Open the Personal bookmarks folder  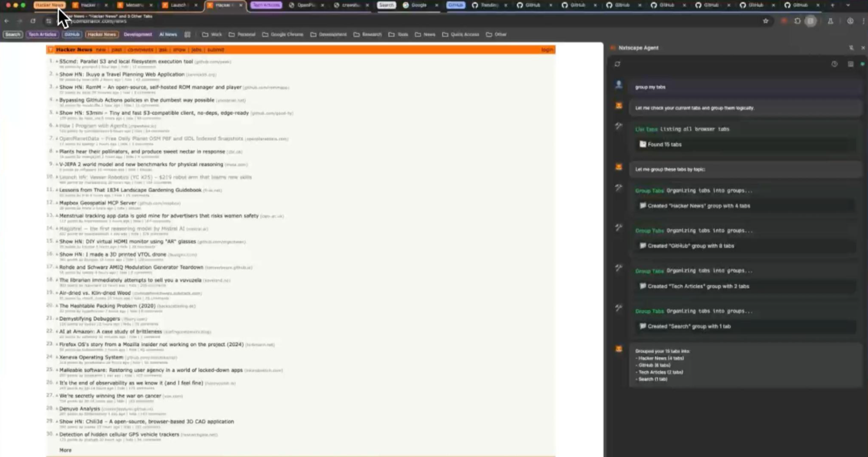point(242,35)
